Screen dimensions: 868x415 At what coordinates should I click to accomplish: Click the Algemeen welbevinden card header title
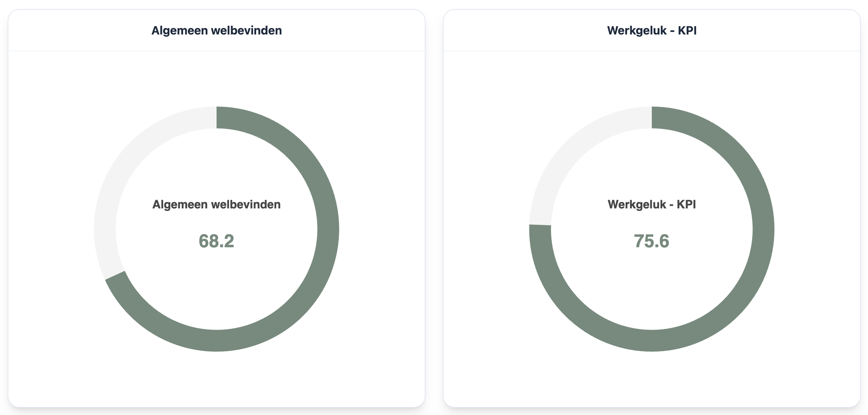point(217,30)
